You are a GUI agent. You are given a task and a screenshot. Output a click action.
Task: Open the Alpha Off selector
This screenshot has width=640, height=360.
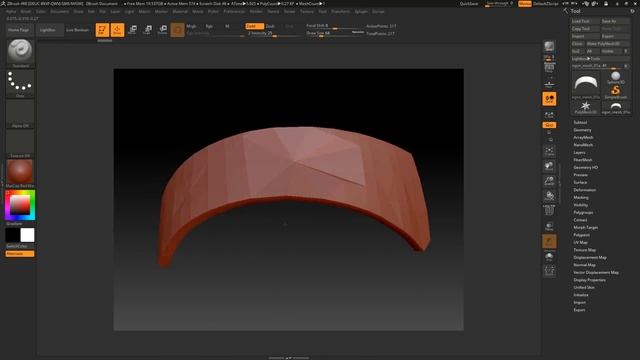(x=20, y=114)
